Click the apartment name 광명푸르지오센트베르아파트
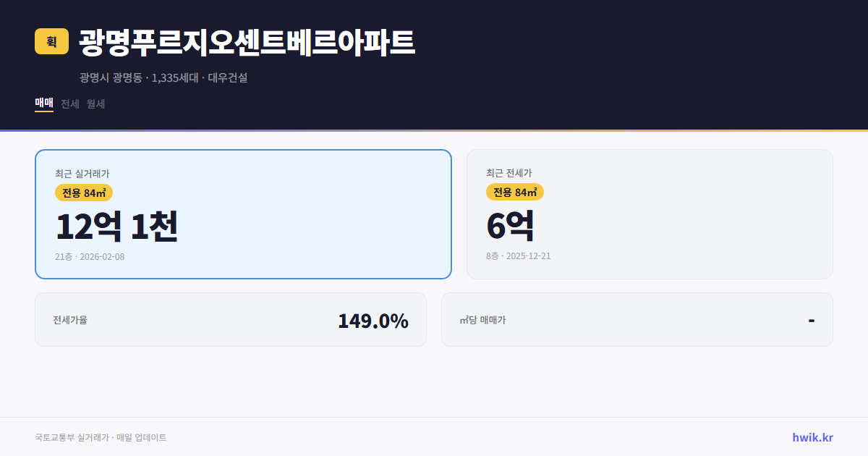The height and width of the screenshot is (456, 868). [x=246, y=43]
